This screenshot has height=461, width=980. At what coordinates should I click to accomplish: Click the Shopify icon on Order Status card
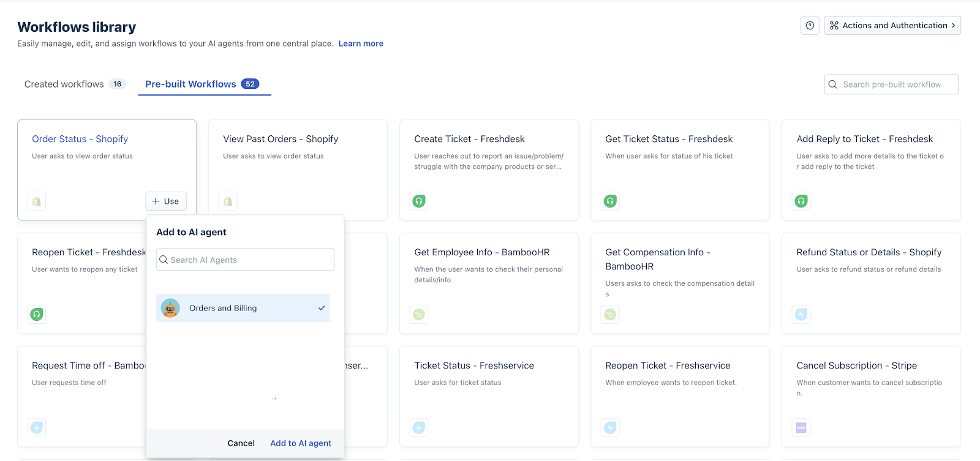(37, 201)
